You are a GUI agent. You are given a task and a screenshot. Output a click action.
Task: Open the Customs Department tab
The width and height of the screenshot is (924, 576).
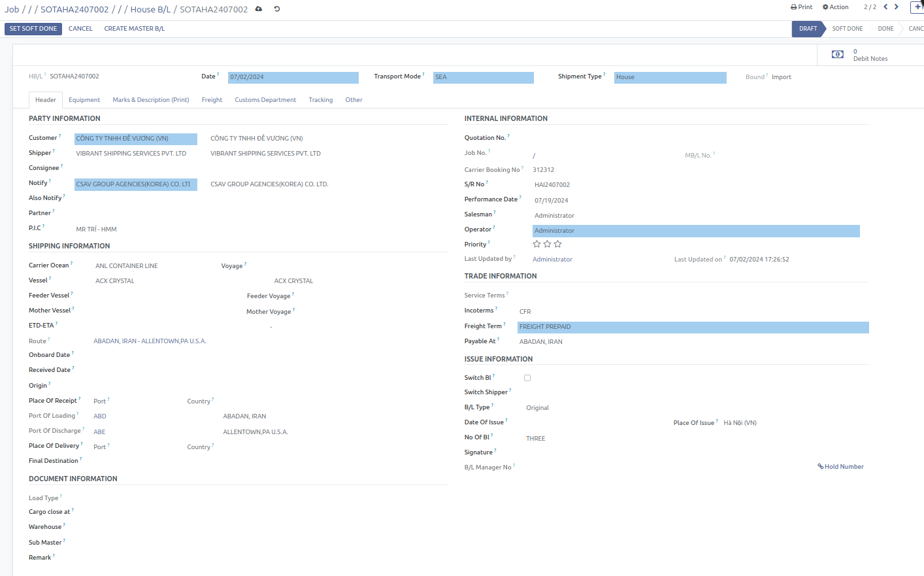pyautogui.click(x=265, y=100)
